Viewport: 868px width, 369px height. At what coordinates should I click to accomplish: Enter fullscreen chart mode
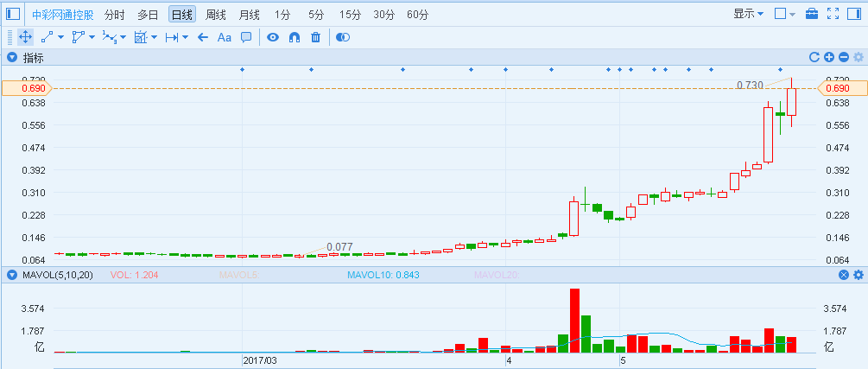point(833,14)
